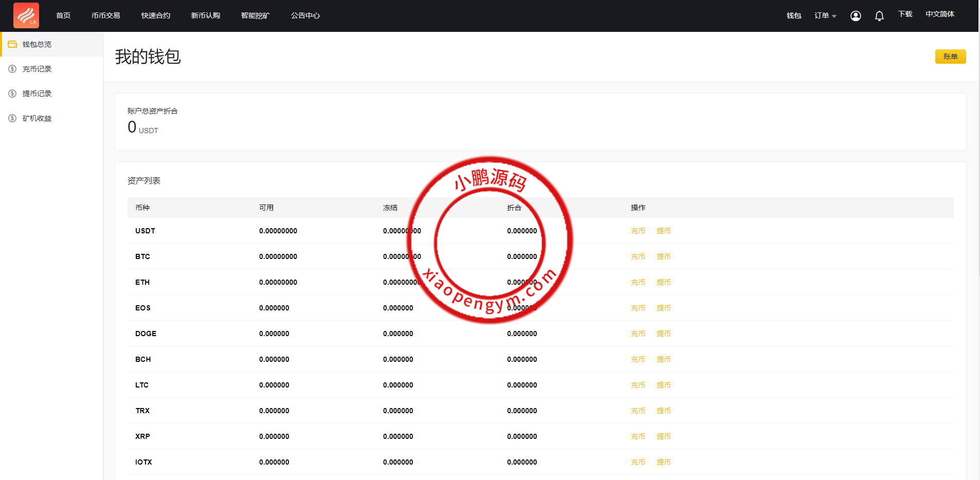Open notifications bell icon
This screenshot has height=480, width=980.
click(x=879, y=16)
